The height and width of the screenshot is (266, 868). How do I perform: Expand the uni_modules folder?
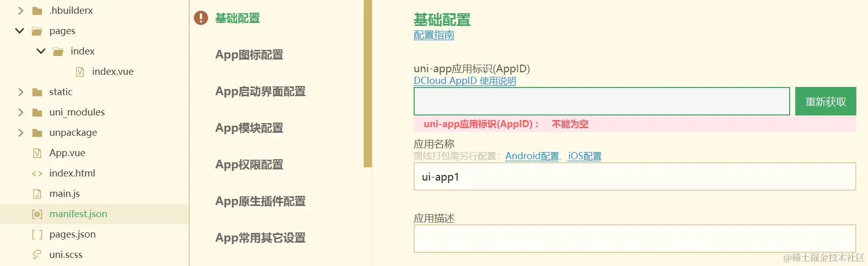pos(21,112)
